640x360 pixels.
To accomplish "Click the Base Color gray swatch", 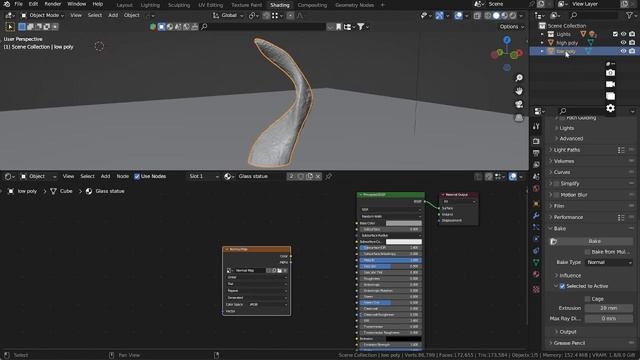I will click(403, 223).
